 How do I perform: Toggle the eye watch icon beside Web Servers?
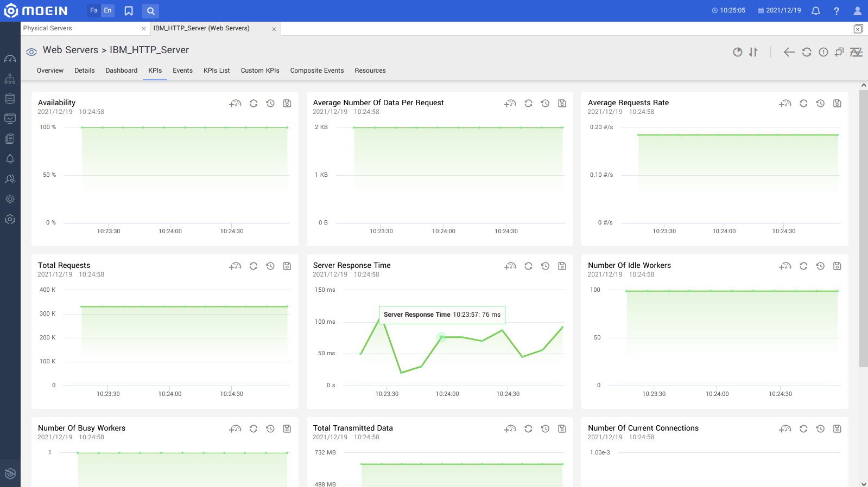[x=31, y=52]
